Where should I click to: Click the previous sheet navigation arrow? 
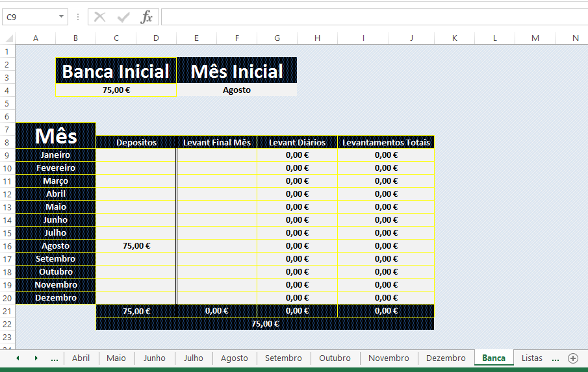(18, 358)
